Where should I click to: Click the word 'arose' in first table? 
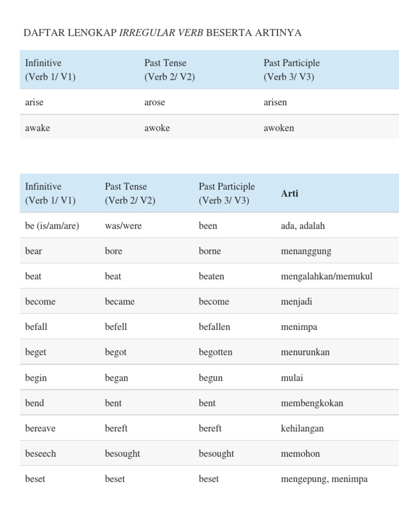154,102
